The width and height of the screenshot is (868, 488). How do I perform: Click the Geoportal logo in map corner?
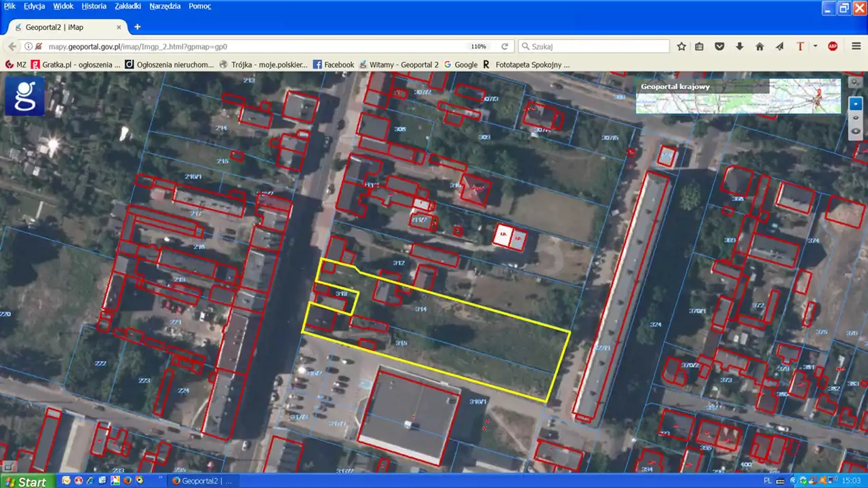click(25, 96)
